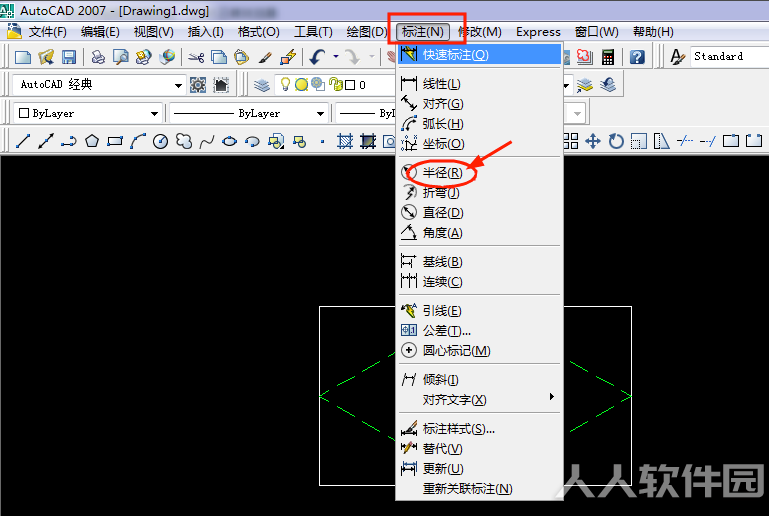Select the Circle draw tool
The width and height of the screenshot is (769, 516).
pyautogui.click(x=160, y=141)
